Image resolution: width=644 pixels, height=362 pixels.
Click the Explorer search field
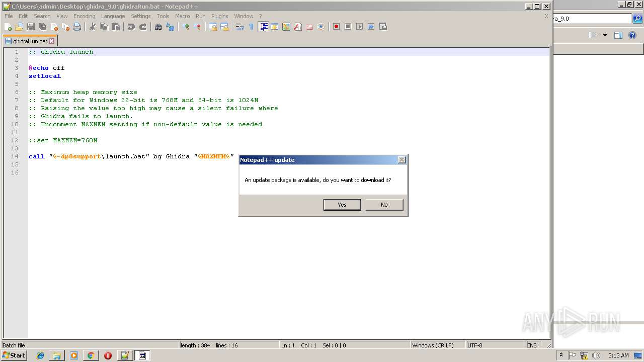click(592, 19)
